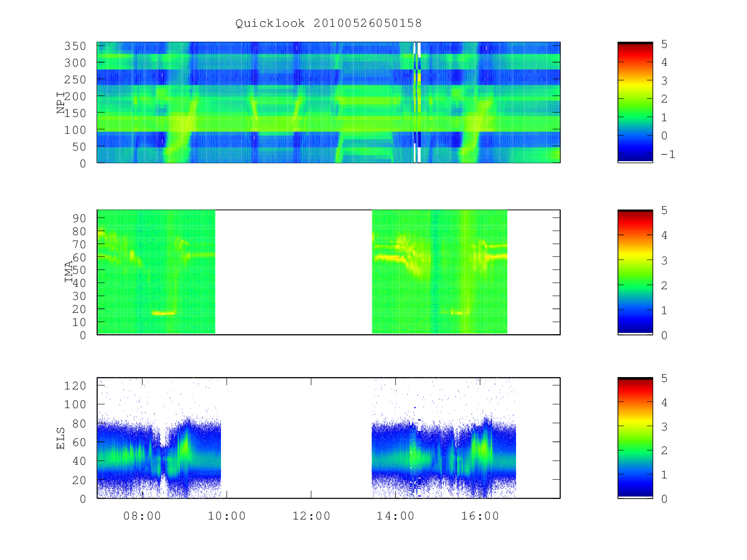Click the title Quicklook 20100526050158
Viewport: 747px width, 560px height.
pos(328,23)
